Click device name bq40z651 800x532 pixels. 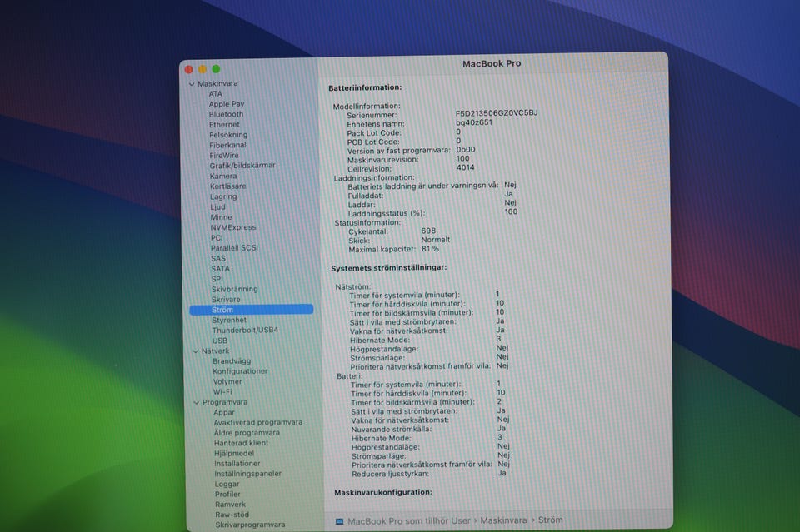click(474, 122)
